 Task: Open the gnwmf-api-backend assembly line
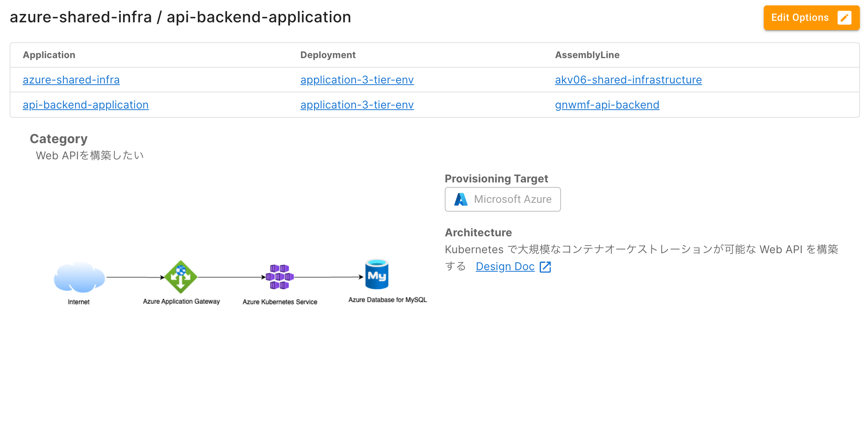click(607, 105)
